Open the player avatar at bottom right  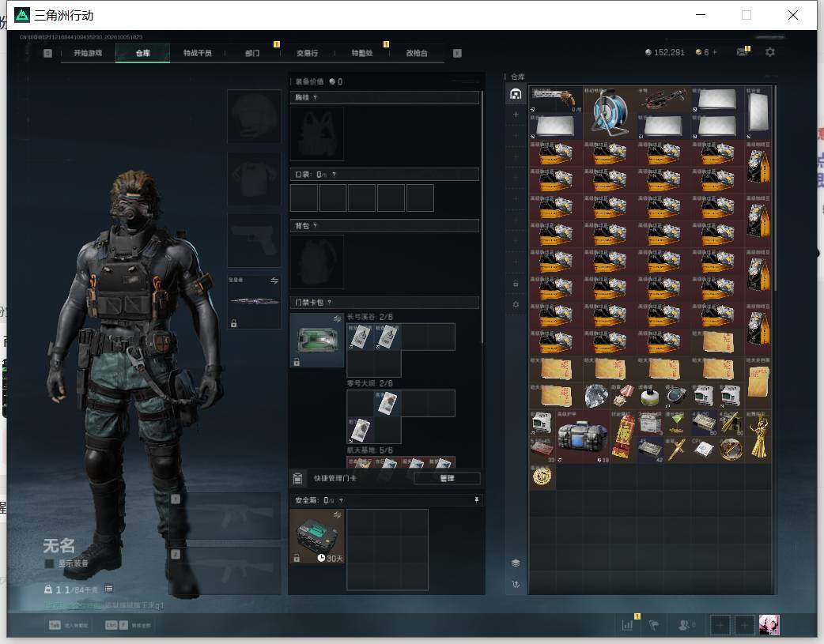tap(769, 625)
